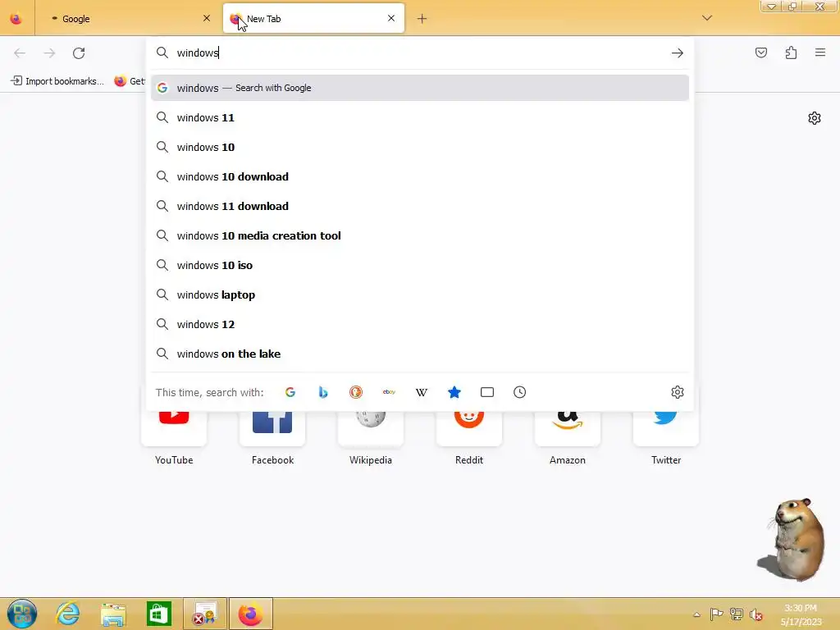Launch Internet Explorer from the taskbar

[x=68, y=614]
